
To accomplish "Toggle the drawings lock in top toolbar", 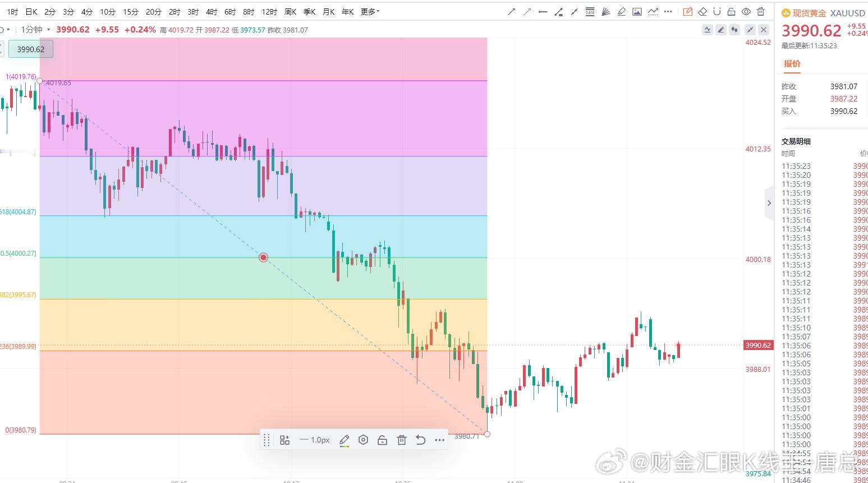I will pyautogui.click(x=731, y=12).
